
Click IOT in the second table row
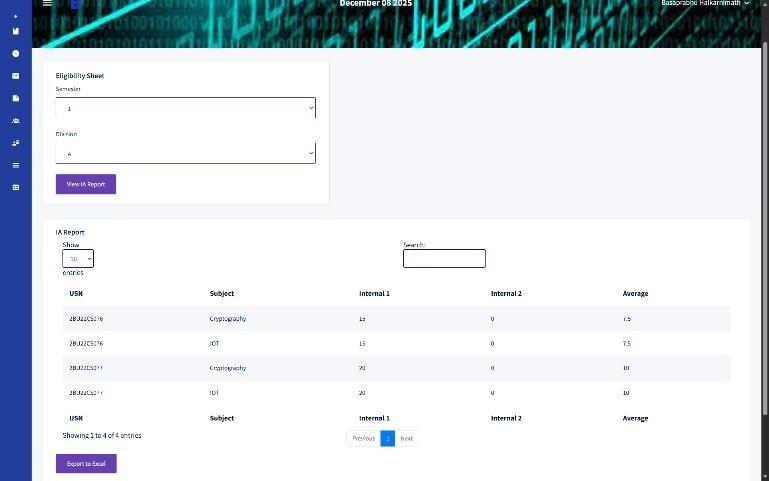tap(214, 343)
